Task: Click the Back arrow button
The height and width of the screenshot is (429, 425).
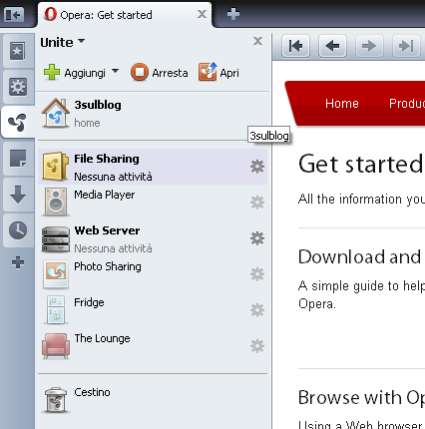Action: [x=332, y=46]
